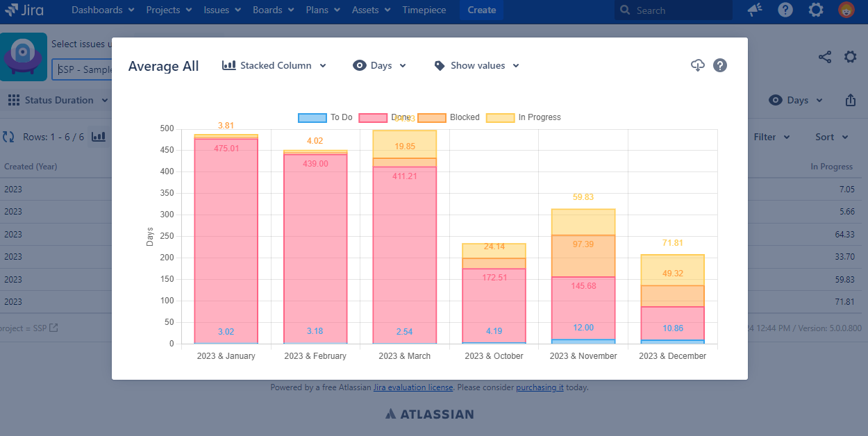Click the Jira notifications megaphone icon
Image resolution: width=868 pixels, height=436 pixels.
(754, 10)
